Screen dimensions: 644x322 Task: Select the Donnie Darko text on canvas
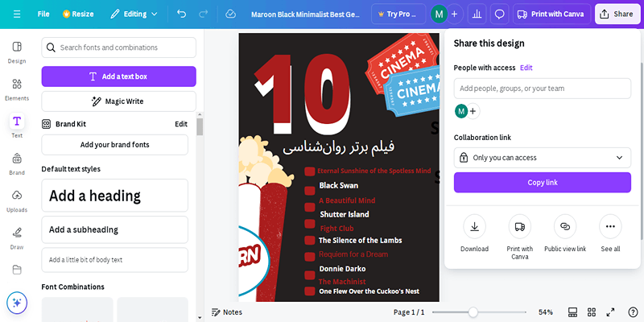(x=343, y=269)
